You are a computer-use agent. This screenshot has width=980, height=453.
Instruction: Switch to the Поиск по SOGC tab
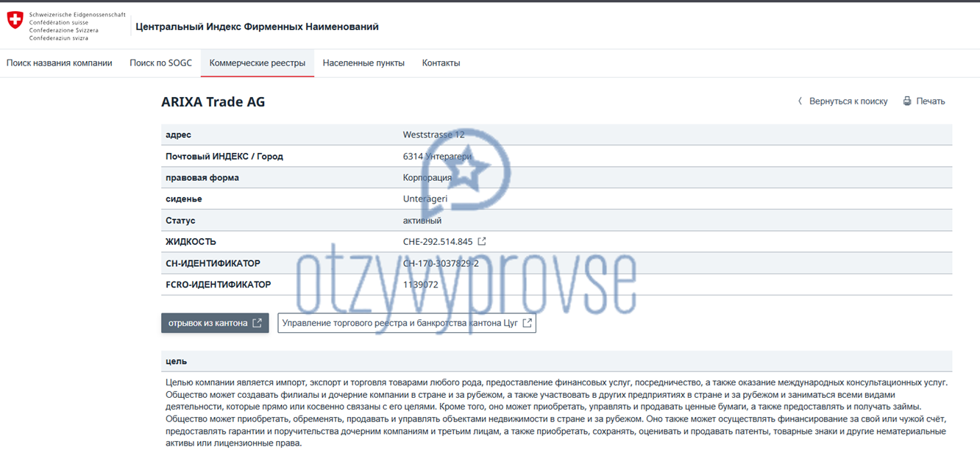pyautogui.click(x=160, y=63)
